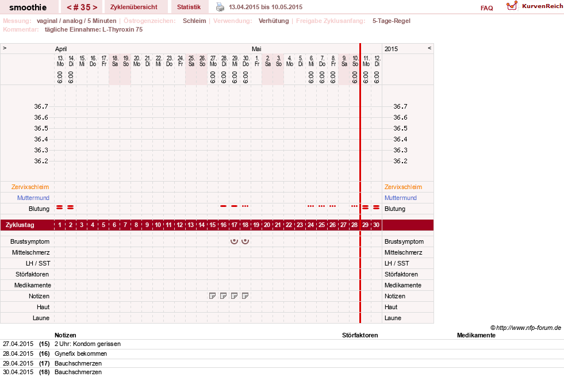
Task: Click the left Zervixschleim label
Action: [x=30, y=187]
